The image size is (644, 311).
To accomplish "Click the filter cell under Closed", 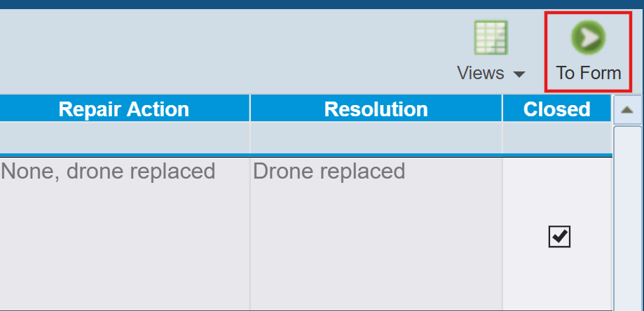I will coord(556,137).
